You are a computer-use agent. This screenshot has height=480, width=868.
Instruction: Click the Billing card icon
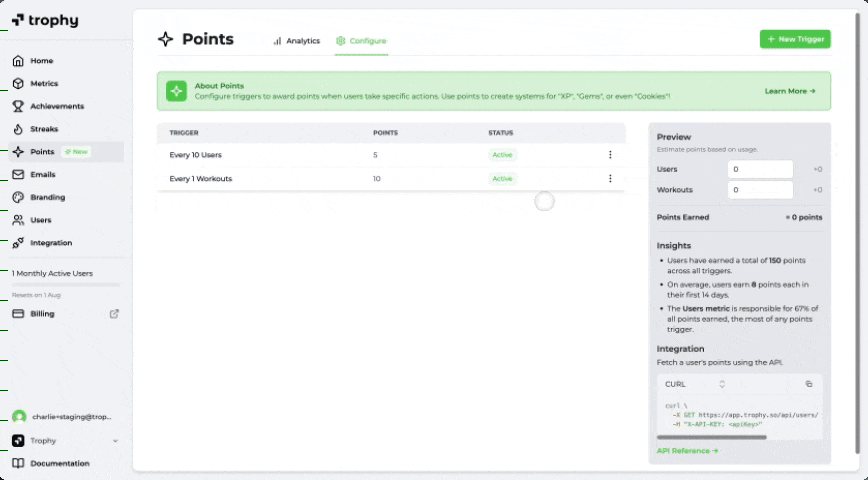point(18,314)
